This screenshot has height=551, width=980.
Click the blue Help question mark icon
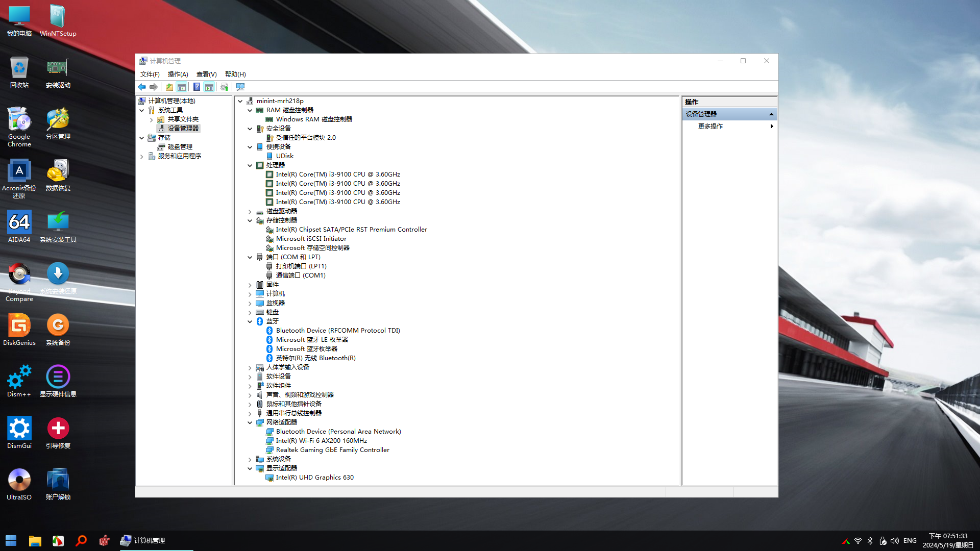(x=197, y=87)
